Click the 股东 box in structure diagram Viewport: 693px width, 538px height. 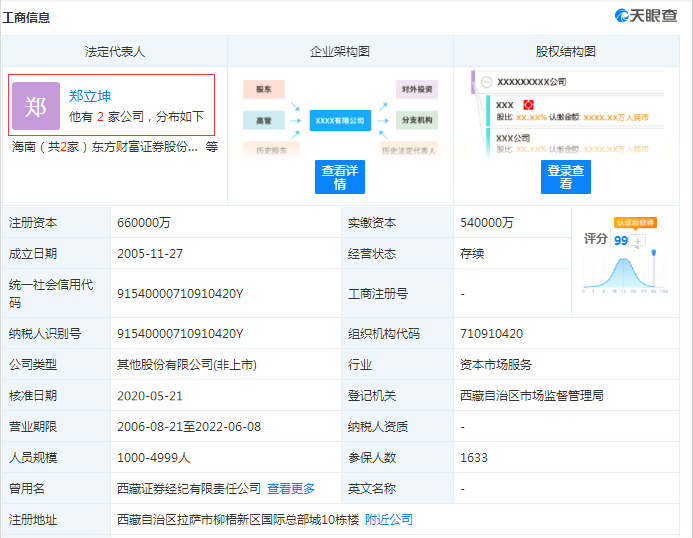264,90
